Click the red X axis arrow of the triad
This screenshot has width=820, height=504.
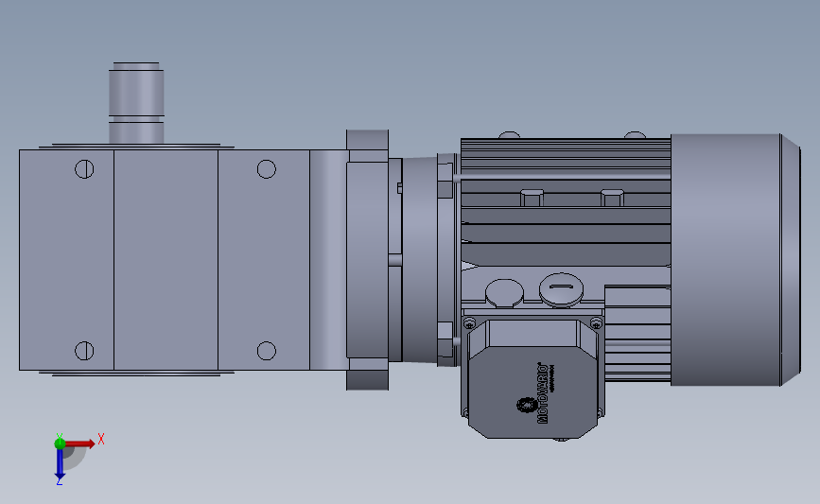pyautogui.click(x=80, y=443)
